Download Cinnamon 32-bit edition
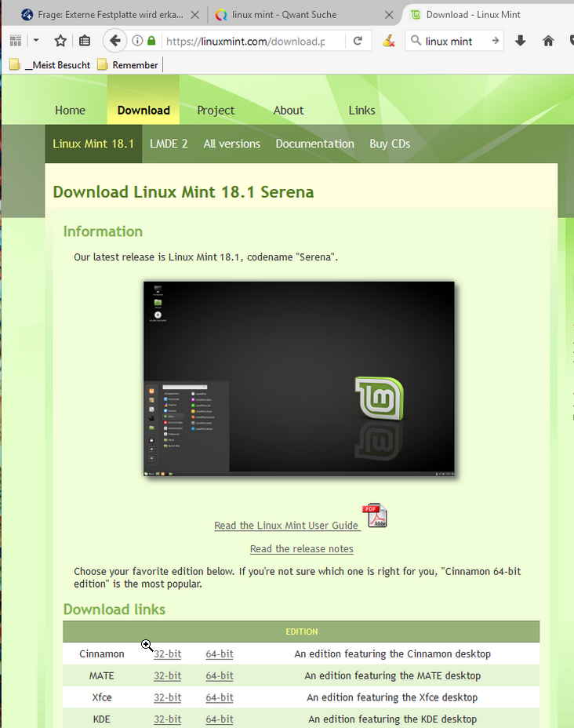Image resolution: width=574 pixels, height=728 pixels. tap(168, 653)
